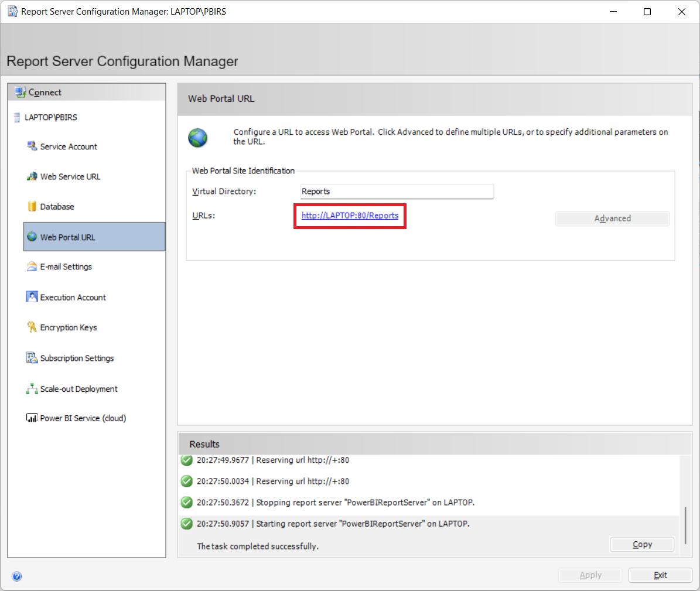Screen dimensions: 700x591
Task: Click a green success checkmark in Results
Action: click(x=186, y=460)
